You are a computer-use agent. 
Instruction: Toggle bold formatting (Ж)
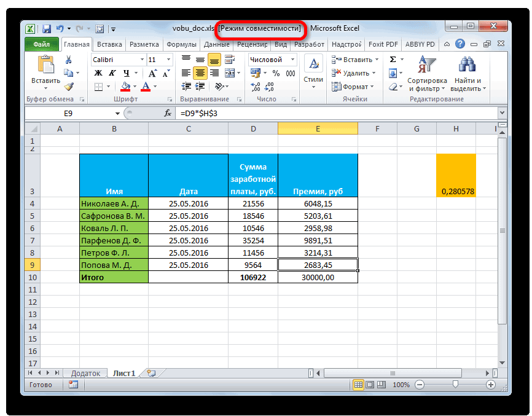click(x=97, y=73)
